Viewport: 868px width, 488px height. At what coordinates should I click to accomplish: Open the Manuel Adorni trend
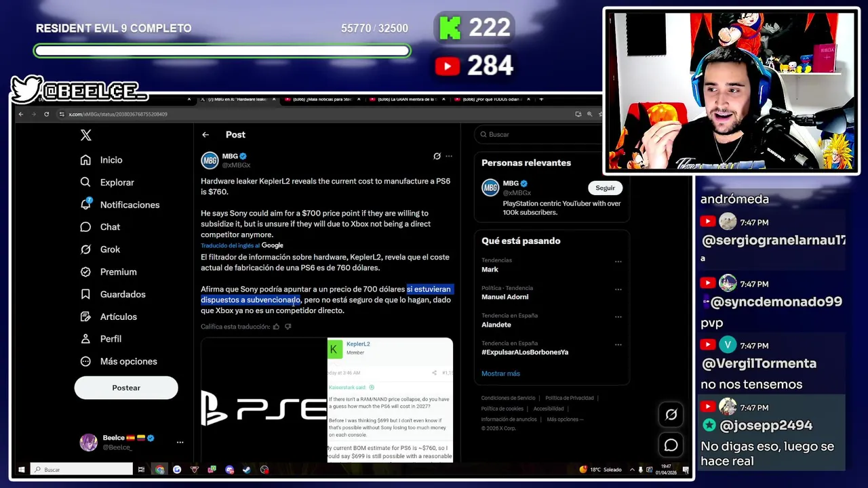click(x=505, y=297)
